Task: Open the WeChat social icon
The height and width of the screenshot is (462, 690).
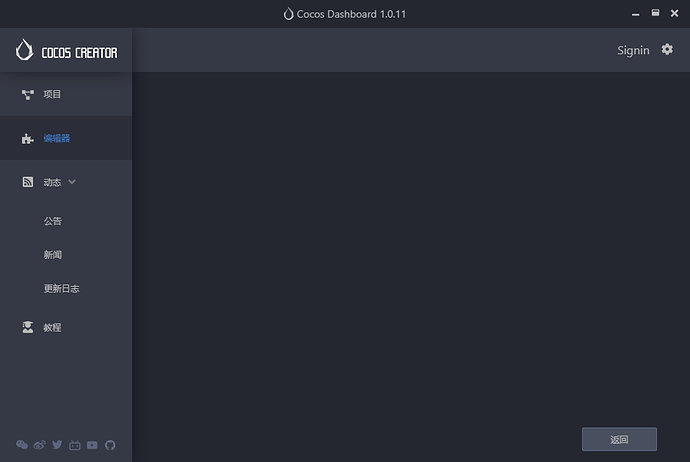Action: 22,445
